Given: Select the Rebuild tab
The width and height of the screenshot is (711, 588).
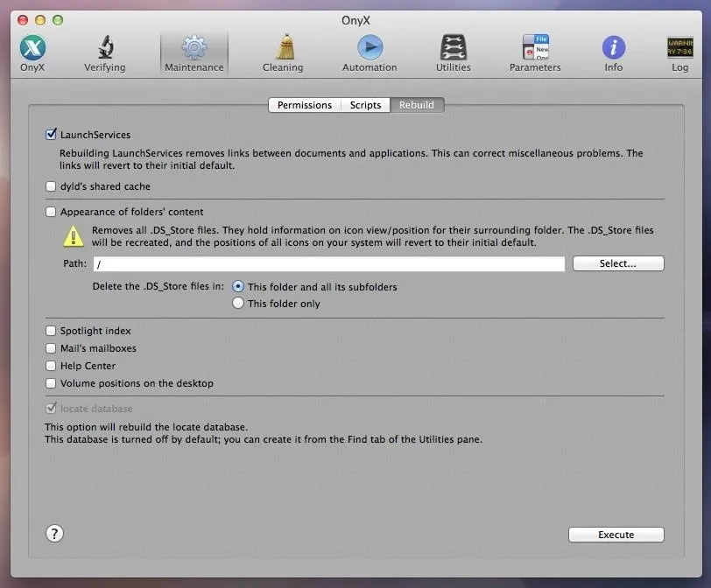Looking at the screenshot, I should (x=417, y=105).
